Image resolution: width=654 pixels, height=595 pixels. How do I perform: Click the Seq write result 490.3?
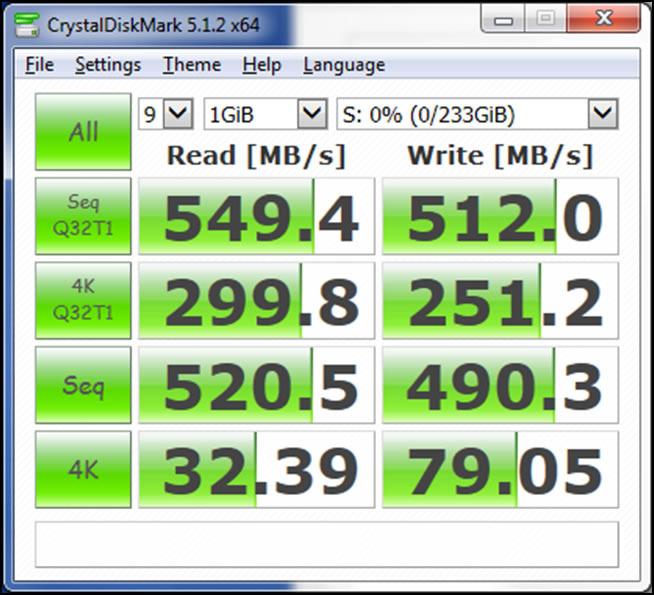501,385
